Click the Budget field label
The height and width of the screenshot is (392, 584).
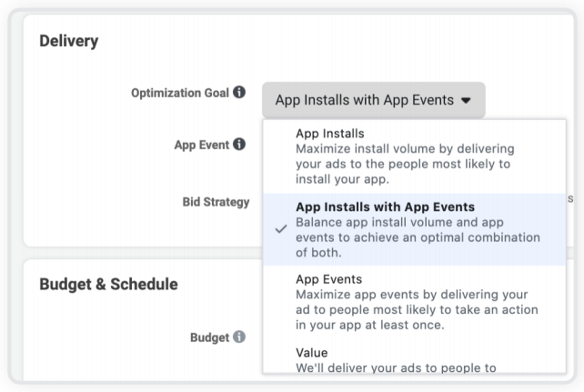[x=209, y=337]
